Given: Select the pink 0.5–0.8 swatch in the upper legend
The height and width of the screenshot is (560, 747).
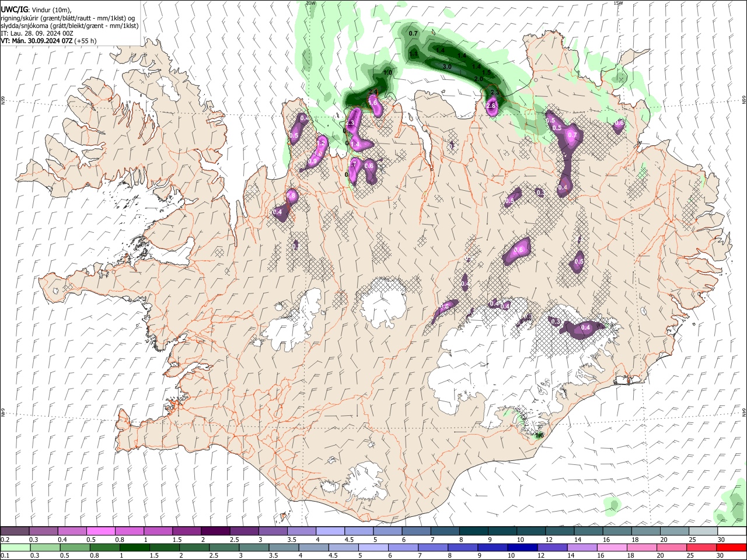Looking at the screenshot, I should pyautogui.click(x=100, y=531).
